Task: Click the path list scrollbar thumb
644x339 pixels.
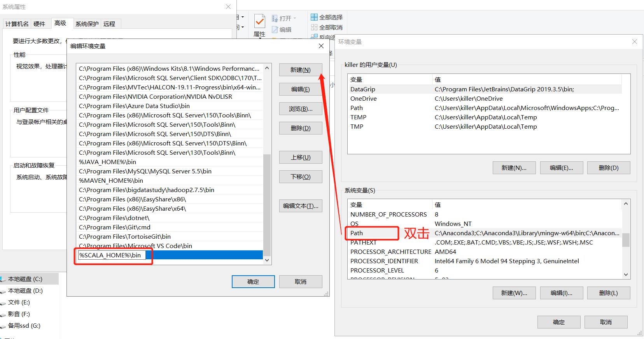Action: point(267,205)
